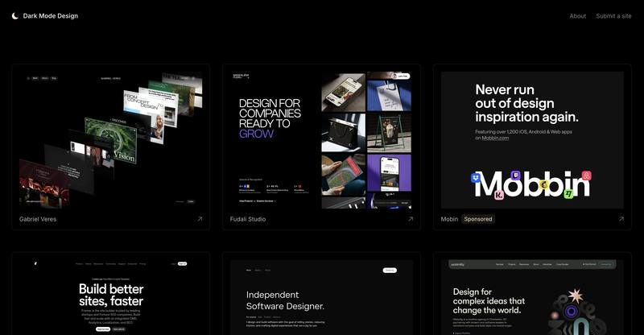Open the About page

577,16
